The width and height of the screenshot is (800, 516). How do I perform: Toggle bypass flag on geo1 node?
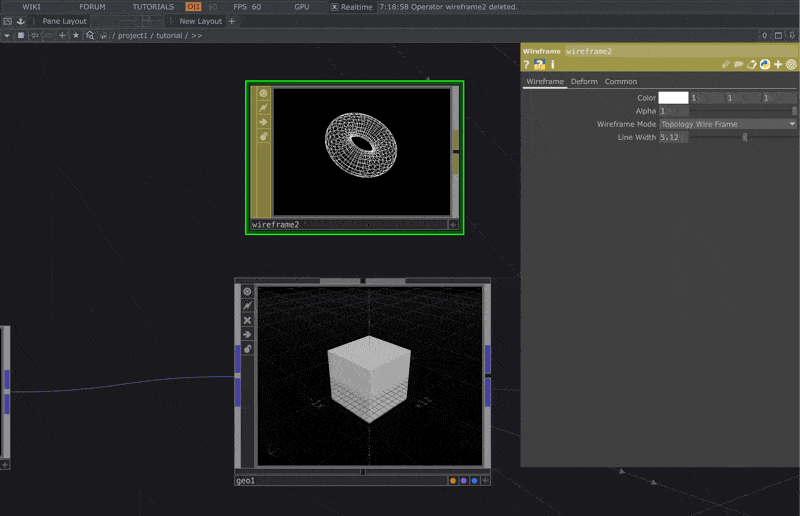click(248, 320)
